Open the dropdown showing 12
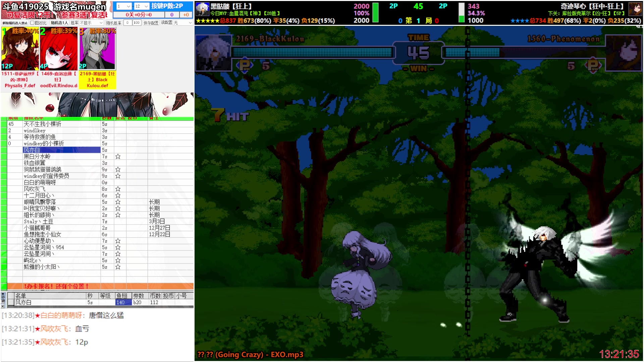644x362 pixels. point(141,6)
